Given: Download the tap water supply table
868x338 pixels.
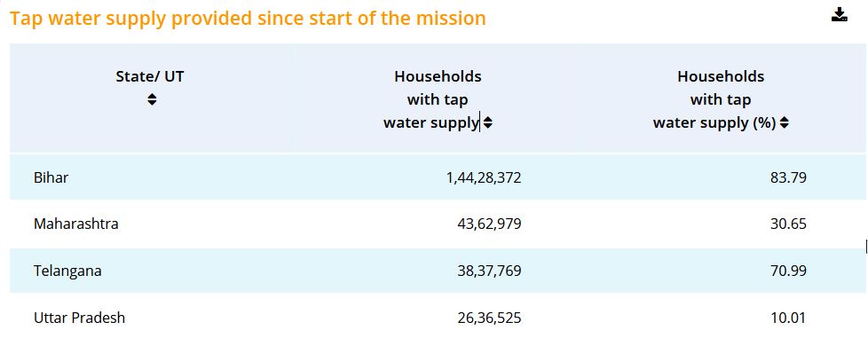Looking at the screenshot, I should pyautogui.click(x=840, y=15).
